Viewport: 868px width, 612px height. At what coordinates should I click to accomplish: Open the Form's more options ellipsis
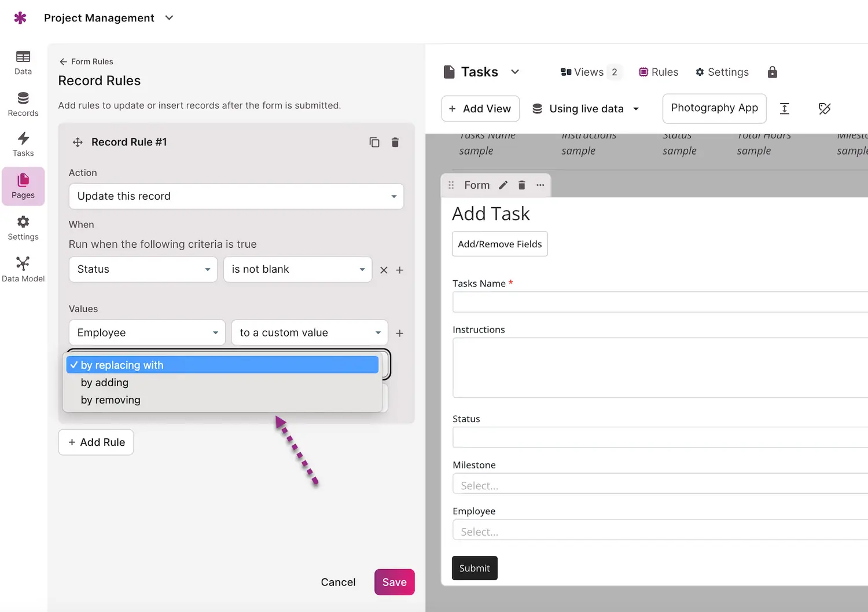[x=540, y=185]
